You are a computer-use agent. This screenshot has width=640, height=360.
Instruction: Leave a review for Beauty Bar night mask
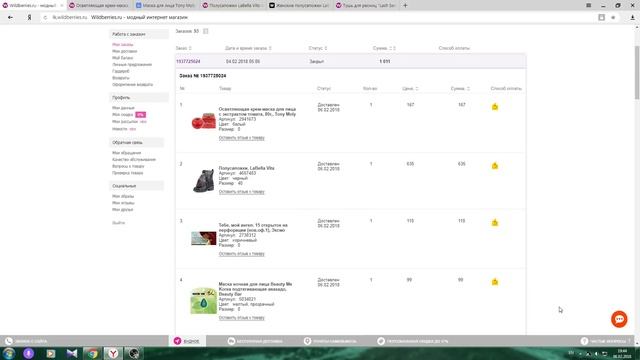[x=242, y=318]
